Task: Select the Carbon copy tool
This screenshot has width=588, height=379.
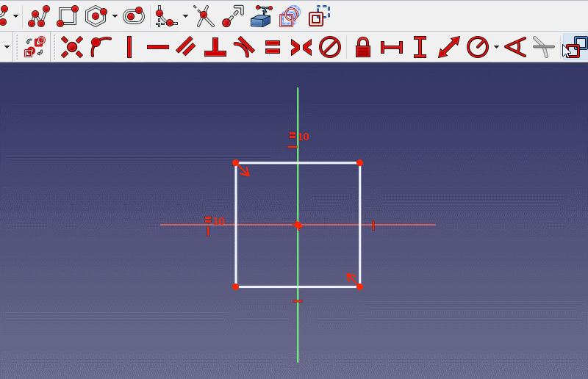Action: pyautogui.click(x=290, y=15)
